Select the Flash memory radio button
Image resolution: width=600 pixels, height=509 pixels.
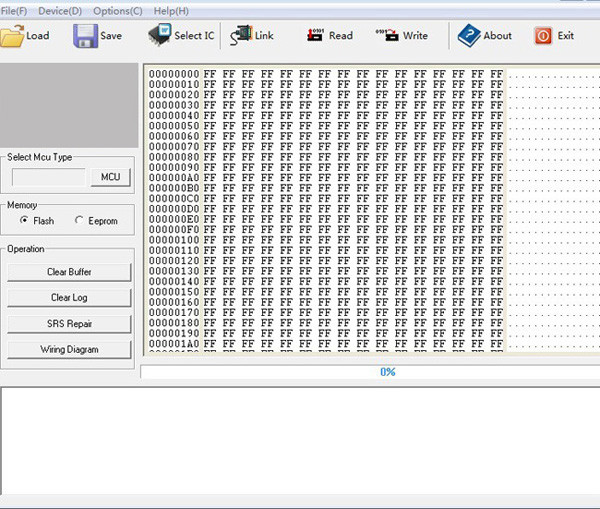24,220
